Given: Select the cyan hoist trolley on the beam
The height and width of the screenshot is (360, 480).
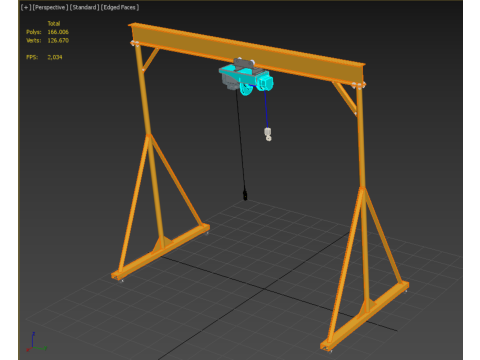Looking at the screenshot, I should click(x=246, y=79).
